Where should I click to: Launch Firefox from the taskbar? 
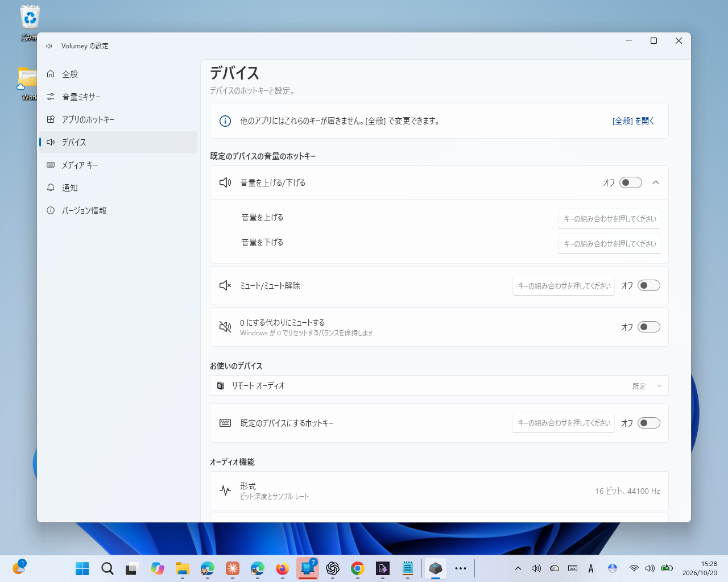click(x=283, y=568)
